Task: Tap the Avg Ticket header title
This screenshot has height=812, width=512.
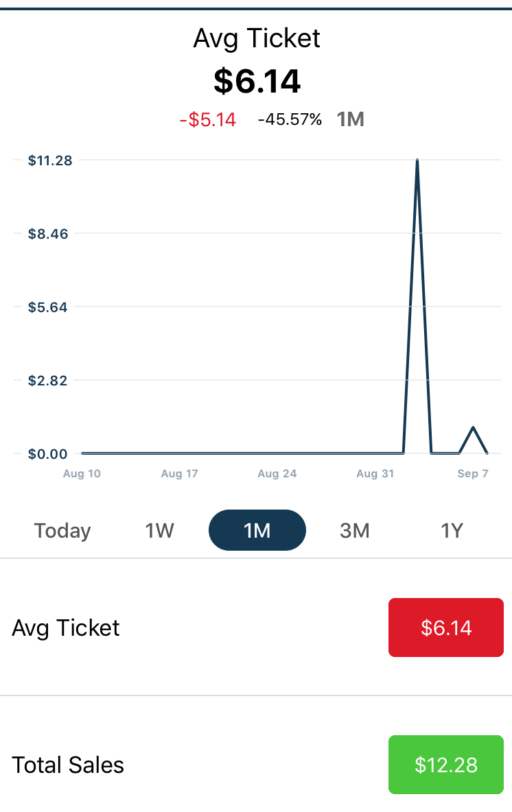Action: coord(257,38)
